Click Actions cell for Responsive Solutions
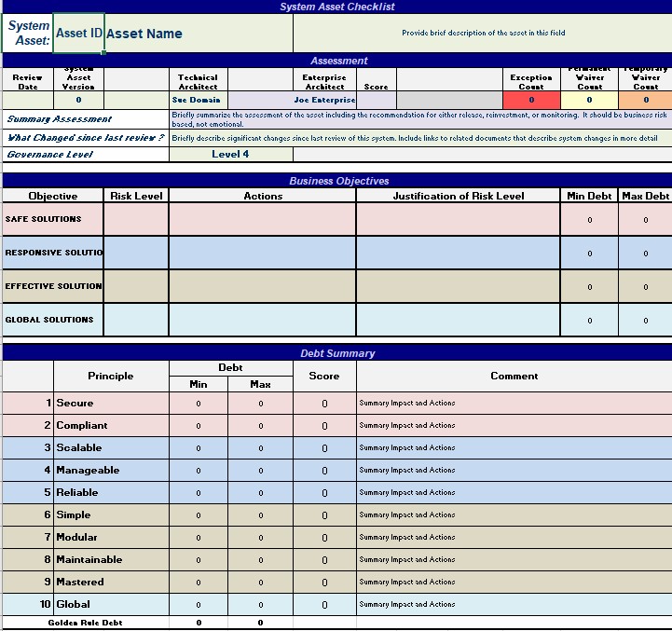 tap(262, 253)
